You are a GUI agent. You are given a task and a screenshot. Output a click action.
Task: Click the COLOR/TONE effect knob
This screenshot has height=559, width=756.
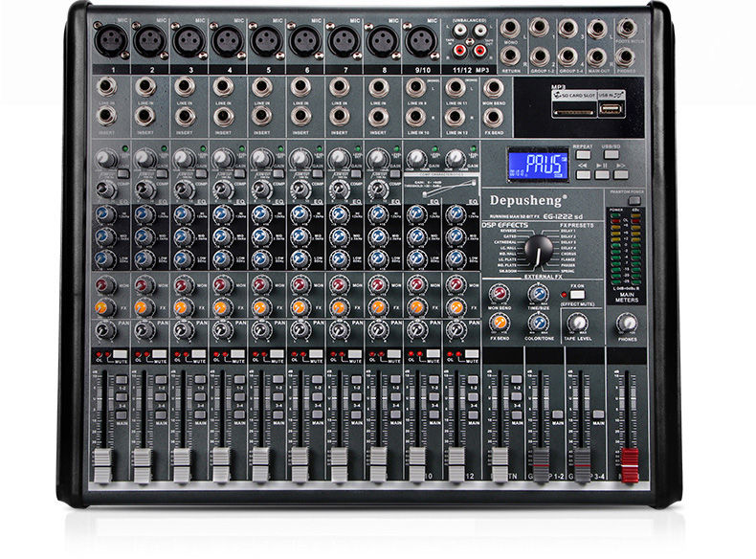[x=538, y=324]
